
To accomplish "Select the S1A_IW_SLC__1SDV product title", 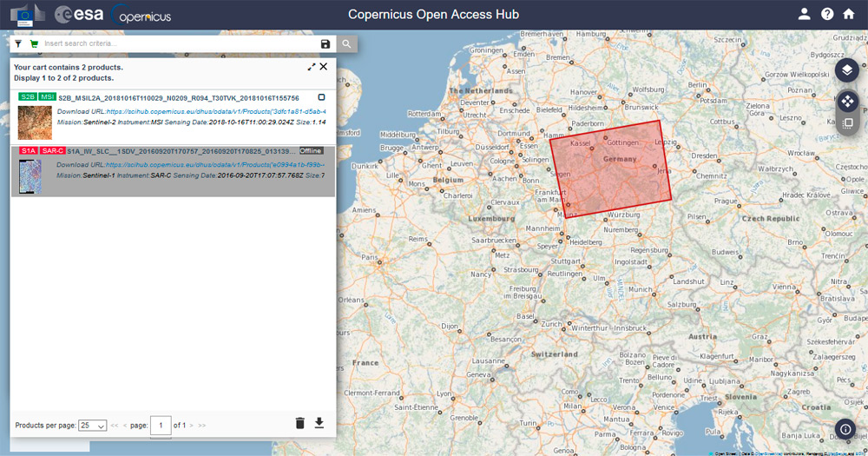I will click(181, 151).
